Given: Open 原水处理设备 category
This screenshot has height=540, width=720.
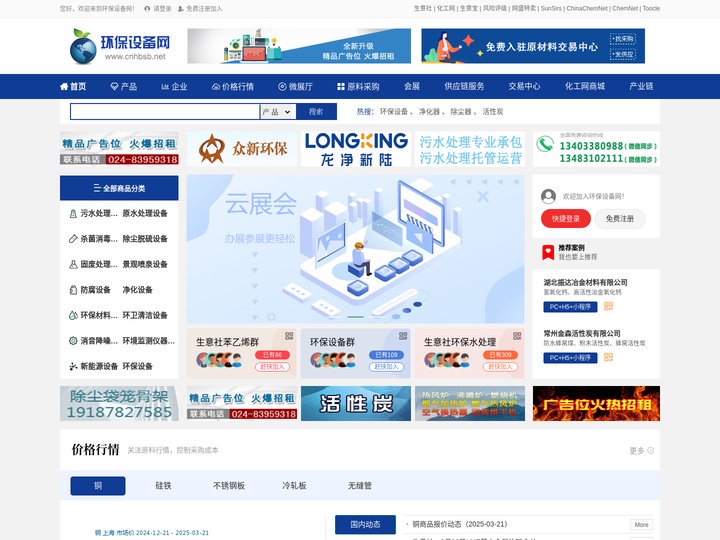Looking at the screenshot, I should [145, 214].
